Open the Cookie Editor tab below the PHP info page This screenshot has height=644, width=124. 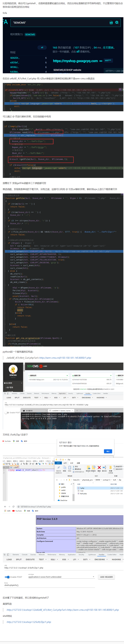point(112,554)
